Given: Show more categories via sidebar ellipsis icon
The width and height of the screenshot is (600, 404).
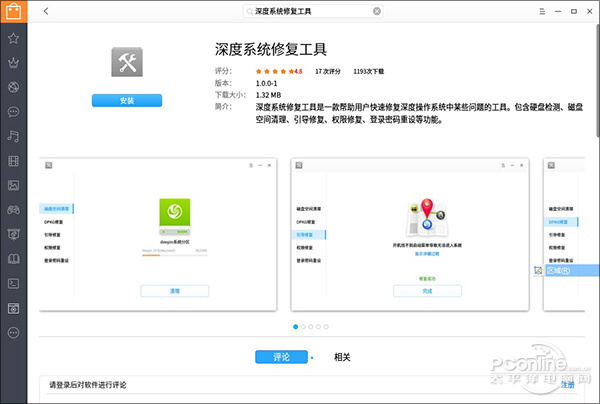Looking at the screenshot, I should point(13,332).
